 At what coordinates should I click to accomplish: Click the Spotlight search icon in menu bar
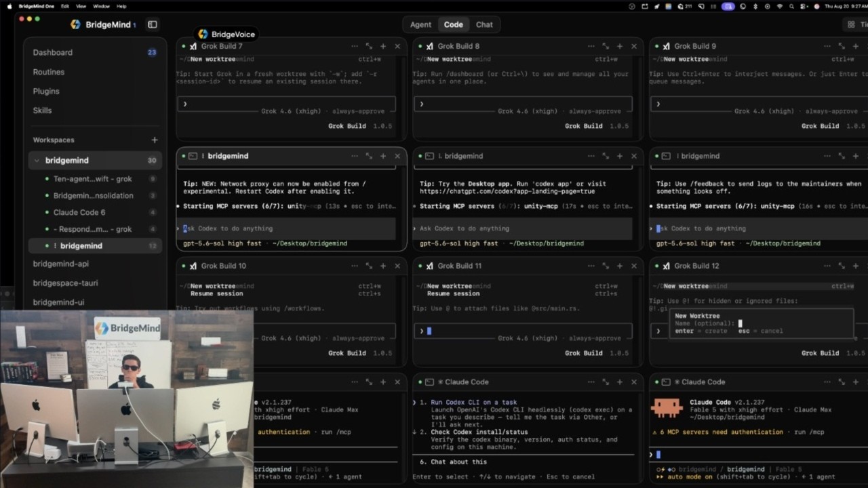(791, 6)
